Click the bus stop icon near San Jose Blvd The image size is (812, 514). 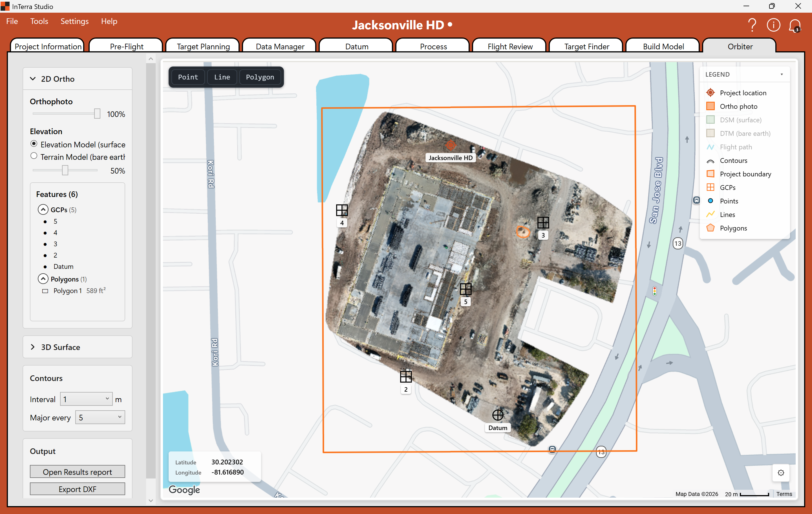[x=696, y=200]
